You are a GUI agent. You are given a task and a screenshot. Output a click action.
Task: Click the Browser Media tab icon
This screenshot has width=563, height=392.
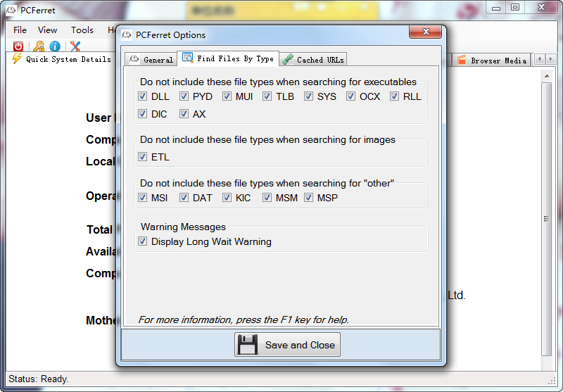[462, 61]
